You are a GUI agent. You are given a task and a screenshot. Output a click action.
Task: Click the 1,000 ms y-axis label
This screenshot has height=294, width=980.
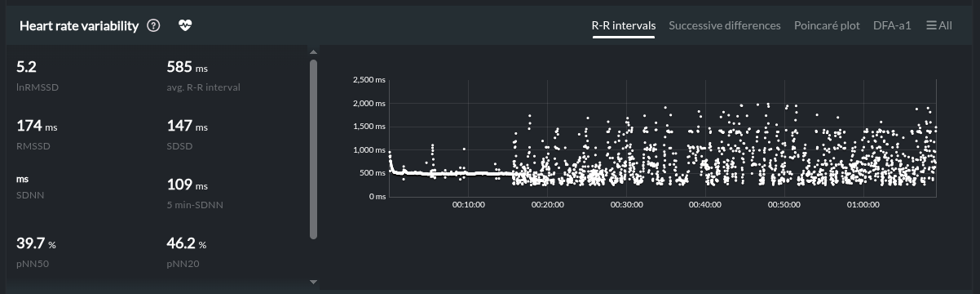[x=369, y=150]
